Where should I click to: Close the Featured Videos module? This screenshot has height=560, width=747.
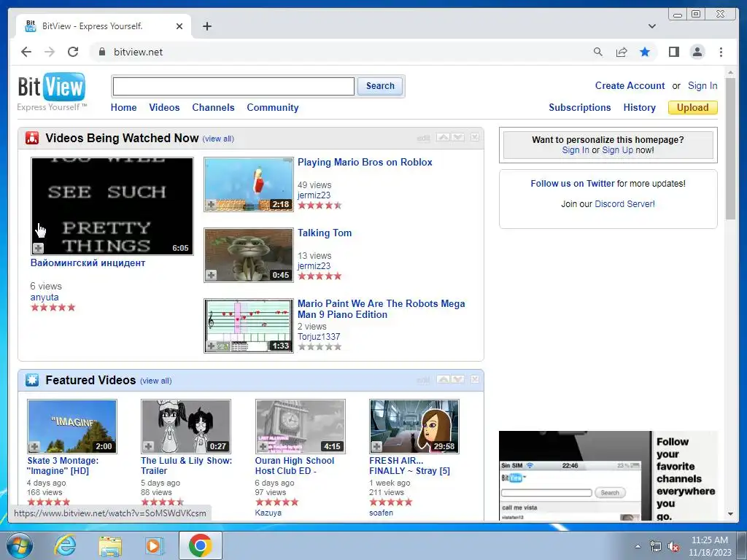click(475, 379)
